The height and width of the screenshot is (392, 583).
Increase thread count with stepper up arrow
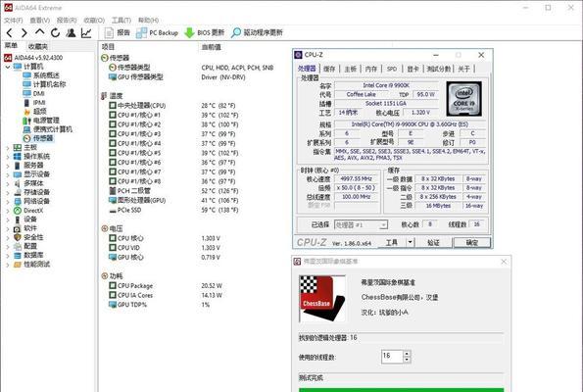[x=407, y=354]
